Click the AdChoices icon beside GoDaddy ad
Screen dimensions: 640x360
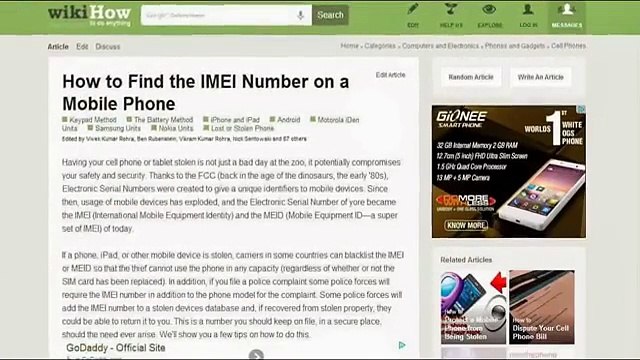pos(402,345)
